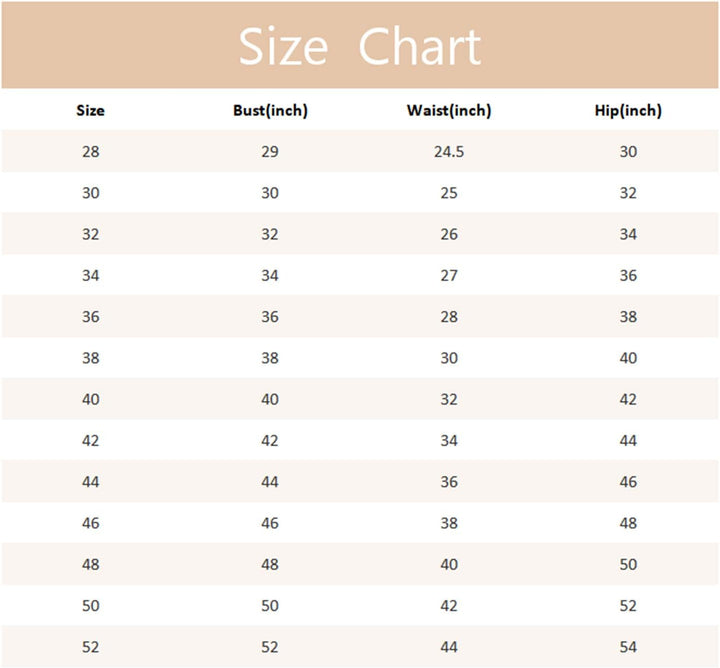Viewport: 720px width, 668px height.
Task: Click size 34 in the Size column
Action: [91, 275]
